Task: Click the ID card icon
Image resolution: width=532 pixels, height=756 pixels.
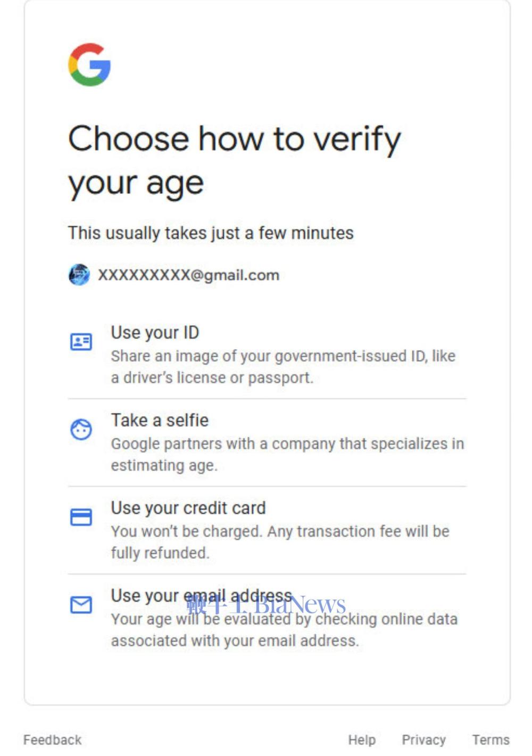Action: point(81,342)
